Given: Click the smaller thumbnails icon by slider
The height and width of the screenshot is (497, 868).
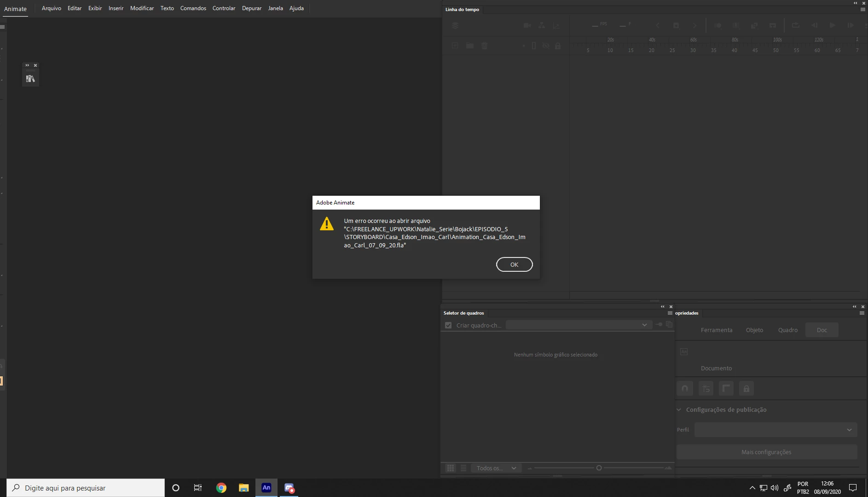Looking at the screenshot, I should click(530, 468).
